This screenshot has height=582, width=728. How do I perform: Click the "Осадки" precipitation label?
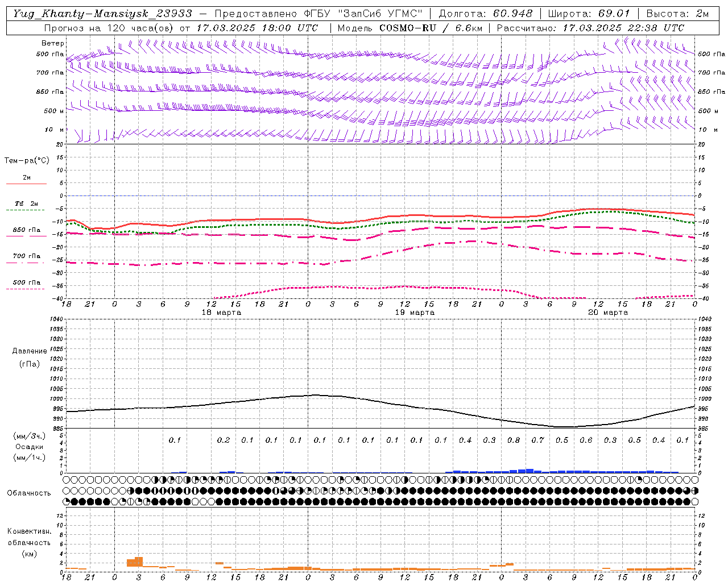(30, 447)
